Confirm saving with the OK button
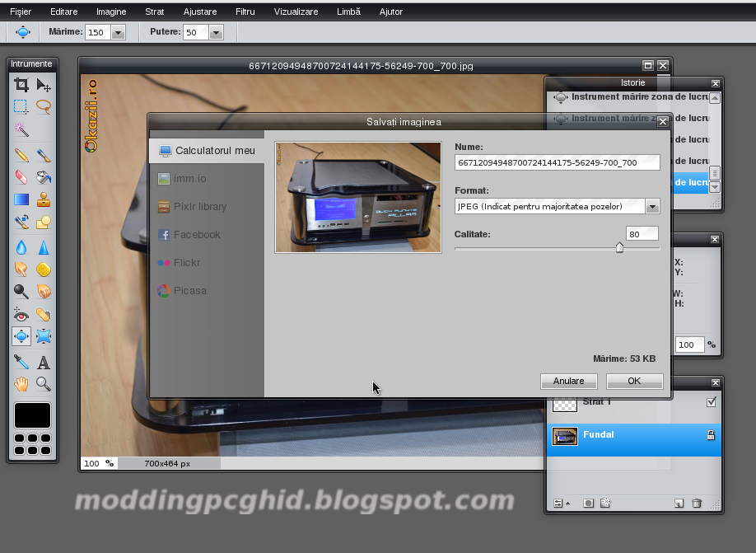The width and height of the screenshot is (756, 553). 634,381
